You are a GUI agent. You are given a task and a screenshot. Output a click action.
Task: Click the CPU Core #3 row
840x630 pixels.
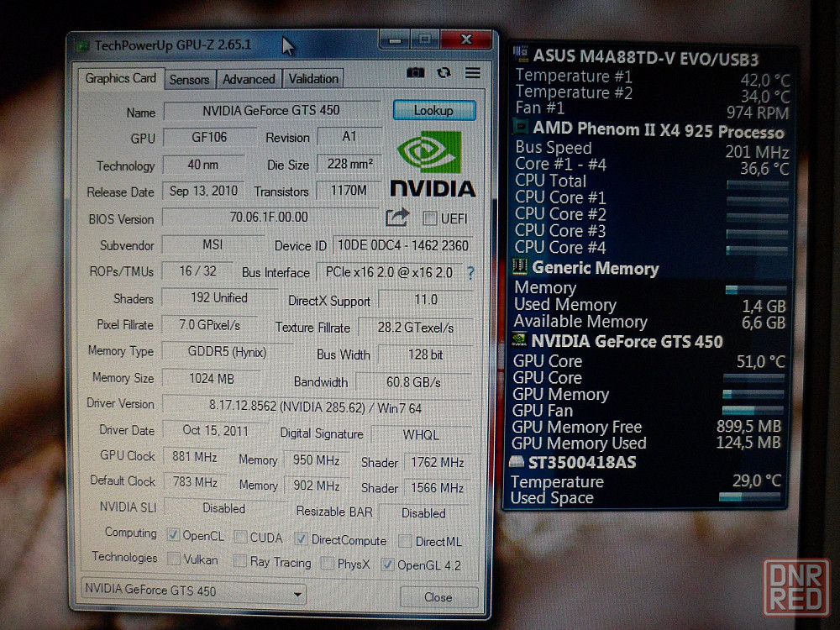click(650, 232)
